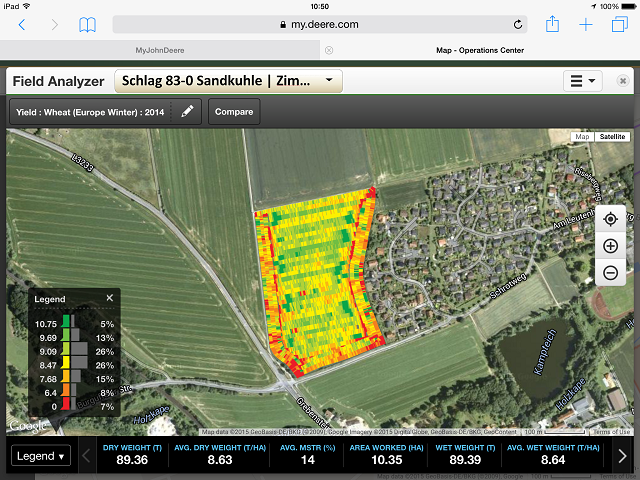Expand the hamburger menu dropdown
The height and width of the screenshot is (480, 640).
582,81
